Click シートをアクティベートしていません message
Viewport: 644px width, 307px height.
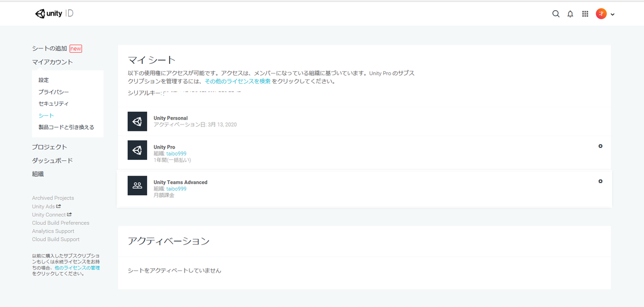pyautogui.click(x=174, y=271)
